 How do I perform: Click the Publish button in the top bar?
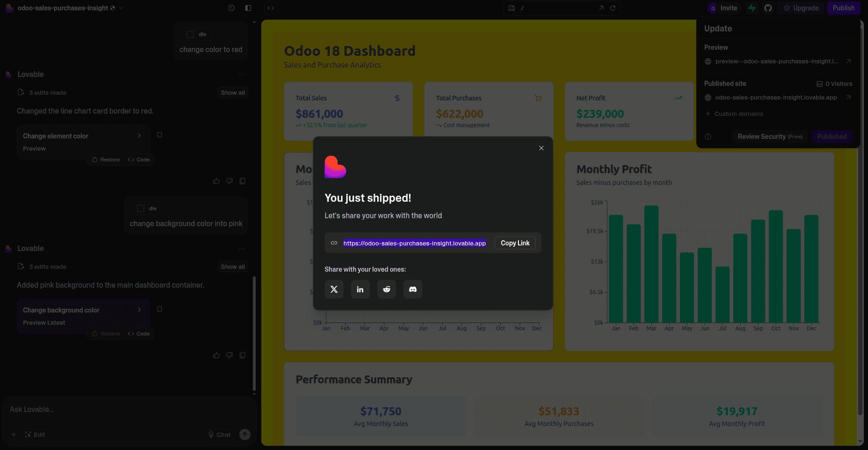(844, 8)
